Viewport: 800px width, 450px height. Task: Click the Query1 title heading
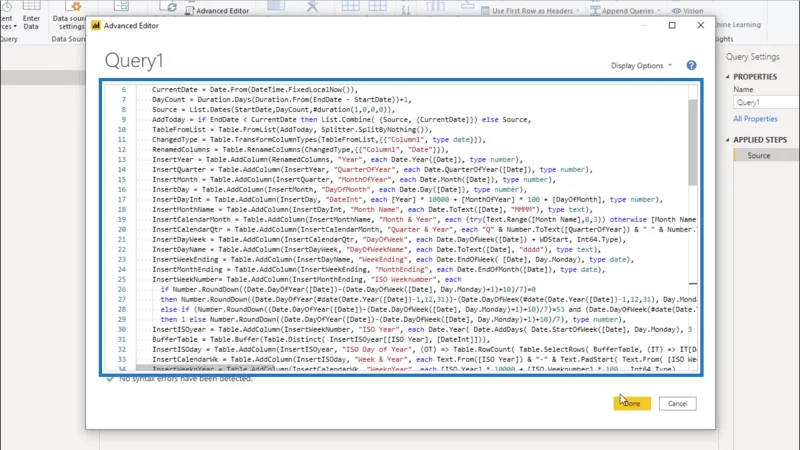click(134, 61)
